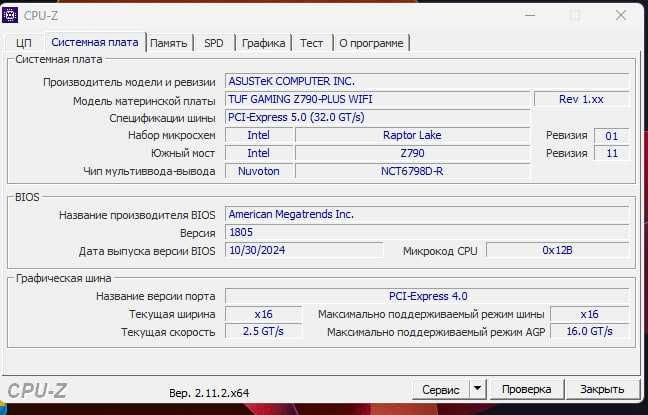Click chipset revision value 01
This screenshot has width=648, height=415.
click(611, 136)
